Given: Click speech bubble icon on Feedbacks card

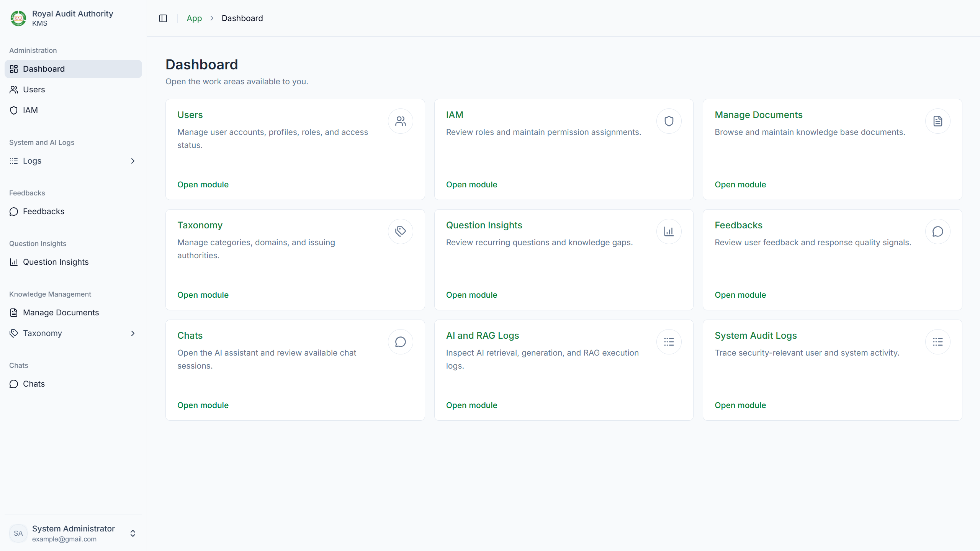Looking at the screenshot, I should [938, 231].
